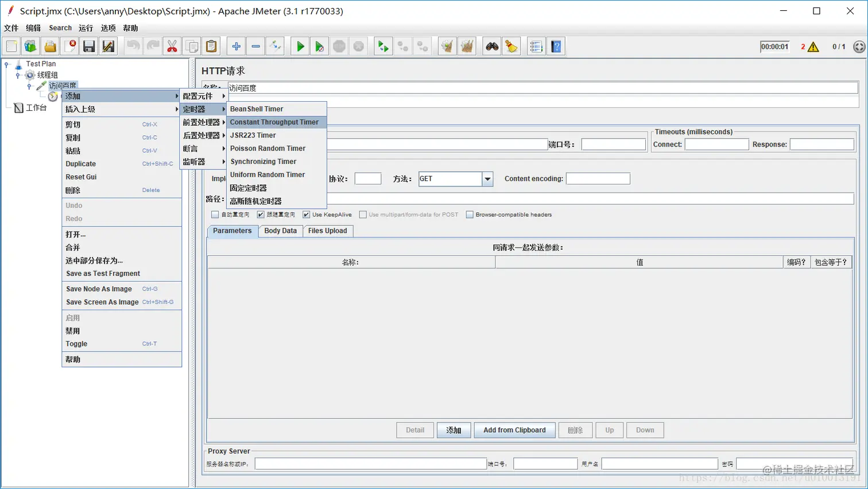This screenshot has width=868, height=489.
Task: Toggle the Use KeepAlive checkbox
Action: click(307, 214)
